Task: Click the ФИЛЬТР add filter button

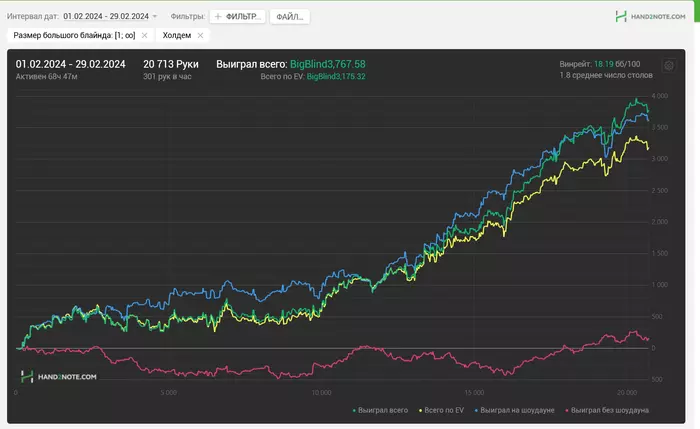Action: tap(238, 17)
